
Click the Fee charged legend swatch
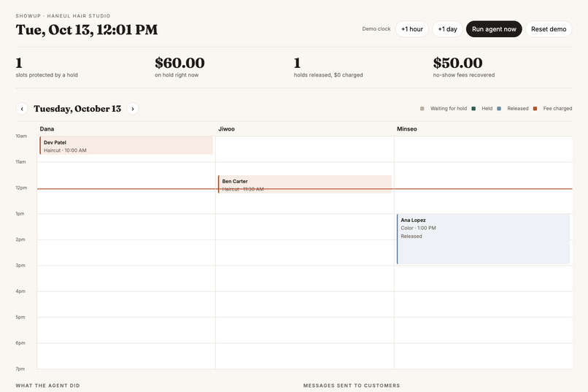(535, 109)
